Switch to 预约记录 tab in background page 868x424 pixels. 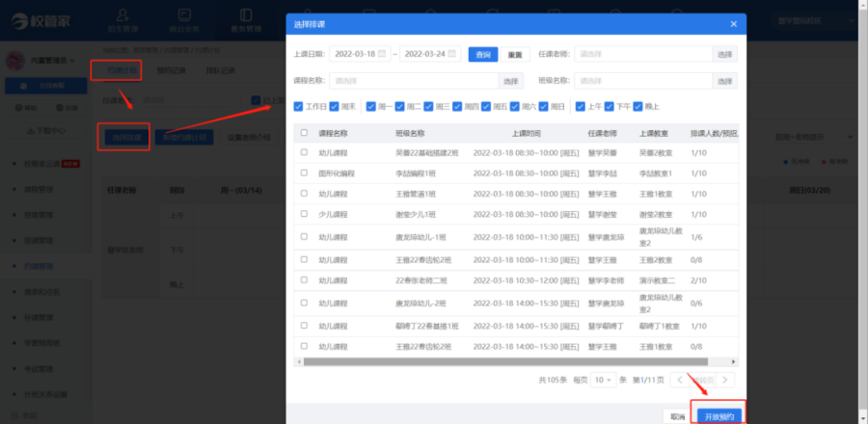pos(169,69)
